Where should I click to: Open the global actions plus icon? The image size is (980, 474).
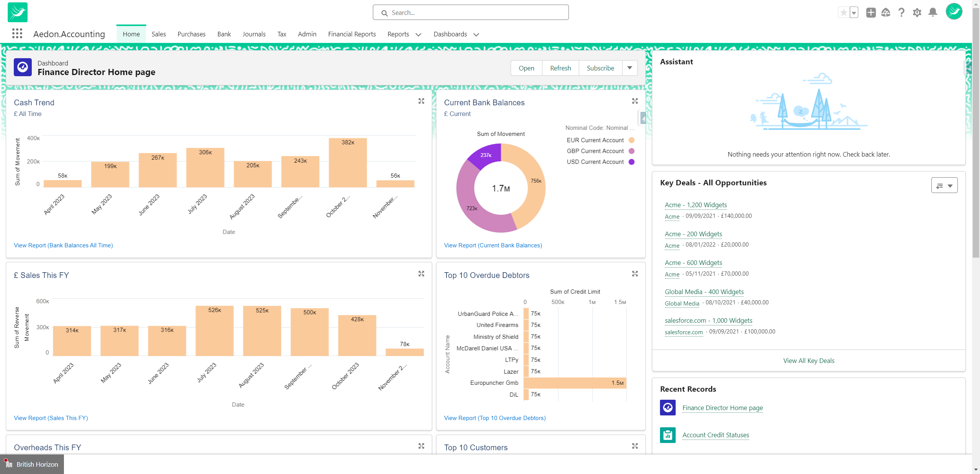pos(871,13)
